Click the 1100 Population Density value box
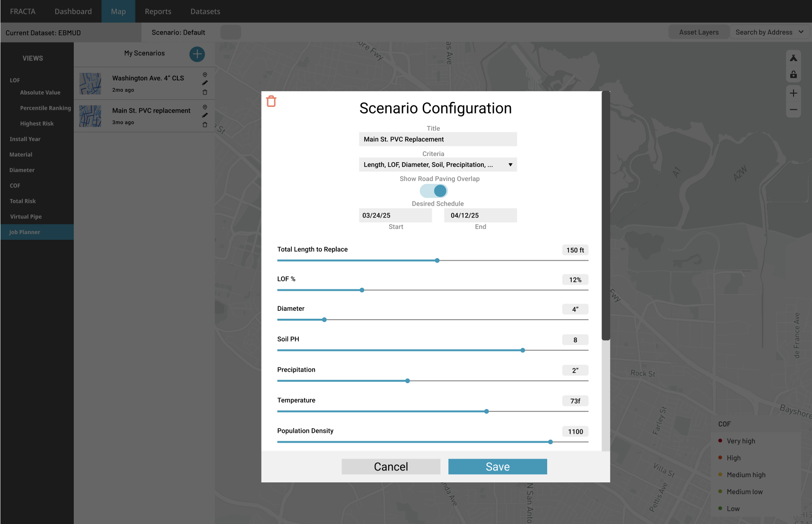The height and width of the screenshot is (524, 812). click(x=575, y=432)
